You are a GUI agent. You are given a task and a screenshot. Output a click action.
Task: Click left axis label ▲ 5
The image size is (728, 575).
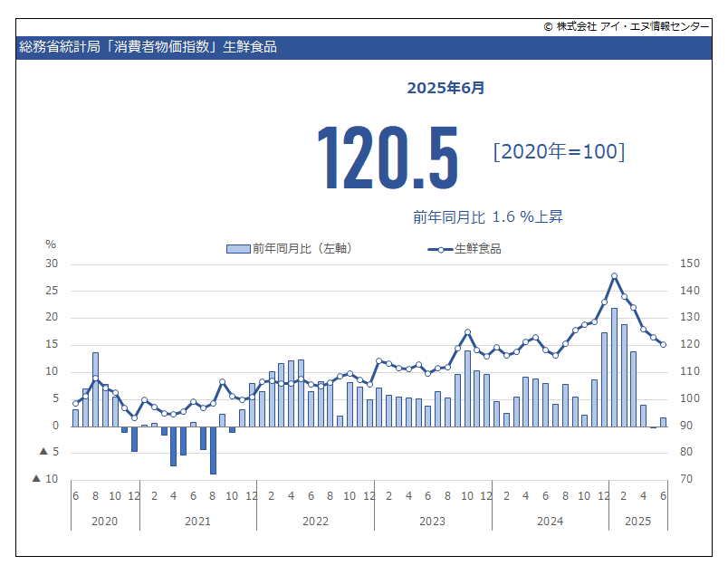point(49,452)
